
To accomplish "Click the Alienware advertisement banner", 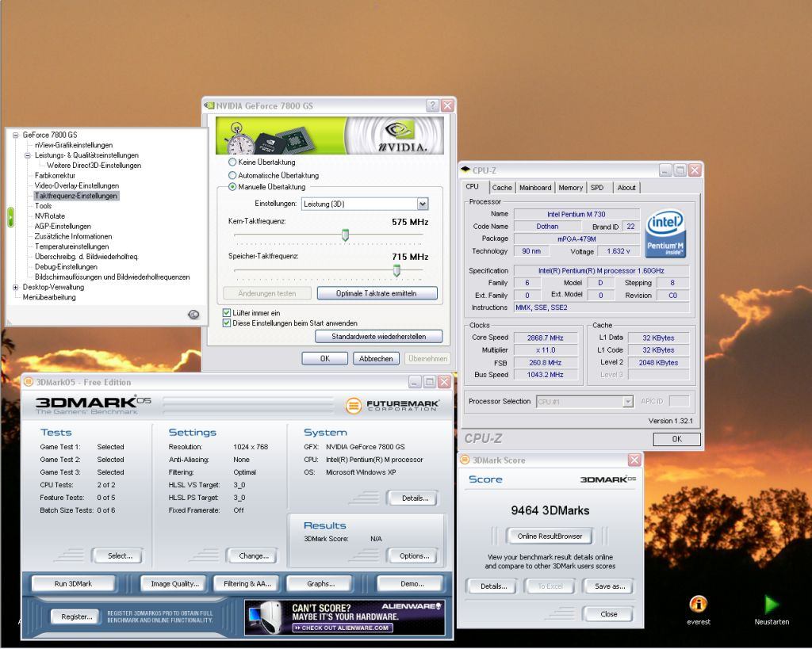I will pos(344,617).
